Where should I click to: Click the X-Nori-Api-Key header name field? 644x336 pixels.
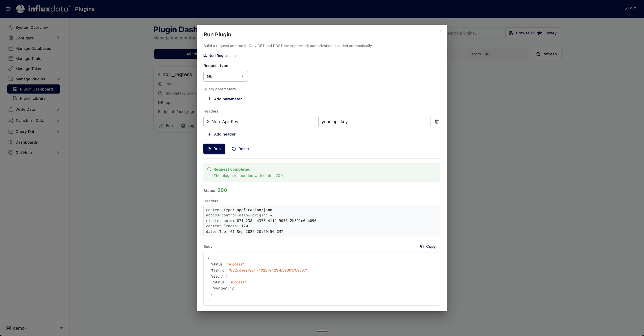coord(259,122)
